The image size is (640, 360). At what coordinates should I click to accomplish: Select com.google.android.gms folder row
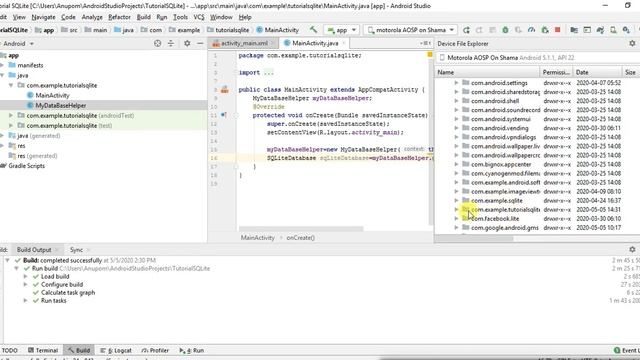(537, 228)
